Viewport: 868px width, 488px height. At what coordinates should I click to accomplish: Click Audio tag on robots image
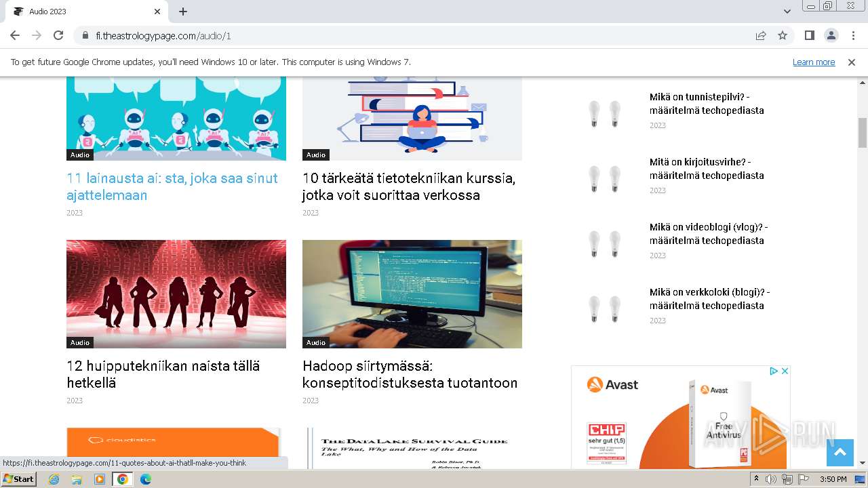pos(80,155)
